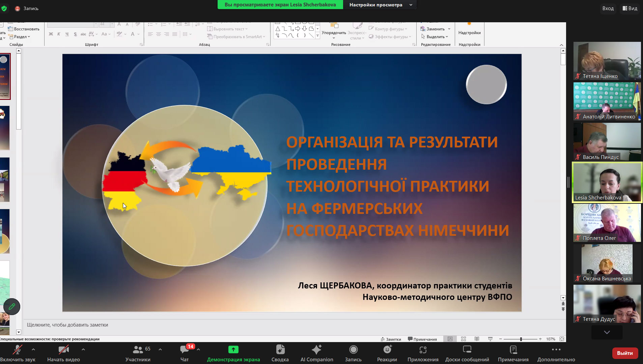643x364 pixels.
Task: Click Василь Пиндус's video tile
Action: coord(607,142)
